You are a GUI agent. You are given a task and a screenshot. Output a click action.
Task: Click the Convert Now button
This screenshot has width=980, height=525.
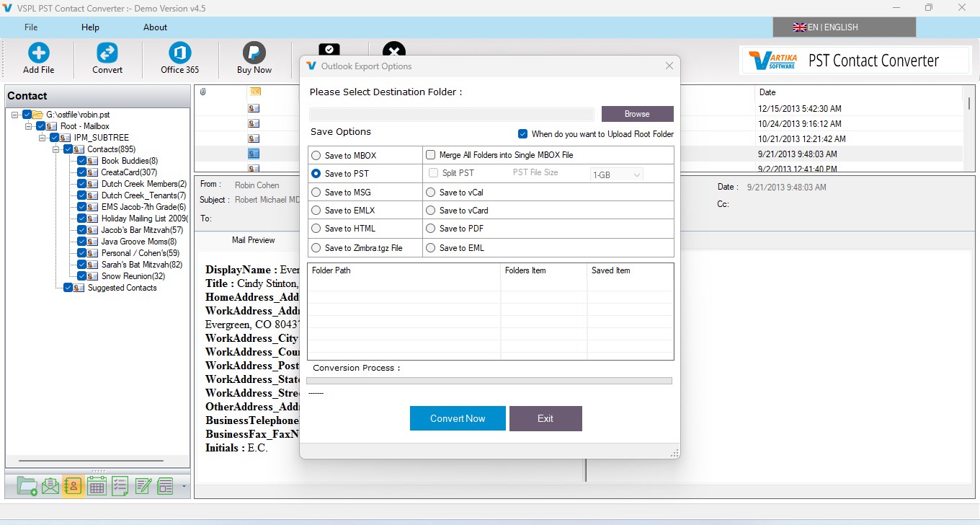[x=458, y=418]
